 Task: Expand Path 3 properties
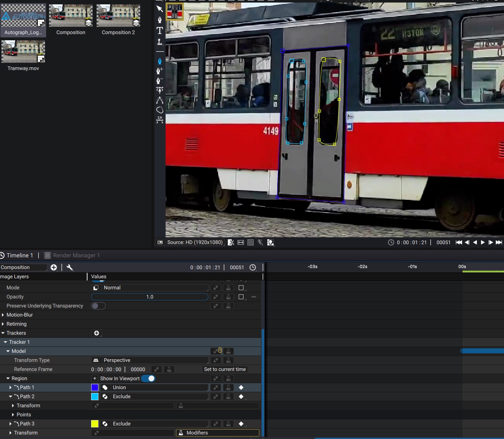coord(11,424)
